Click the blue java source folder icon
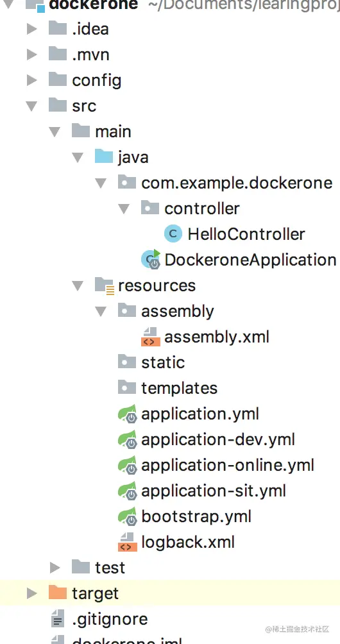Viewport: 340px width, 644px height. [103, 157]
